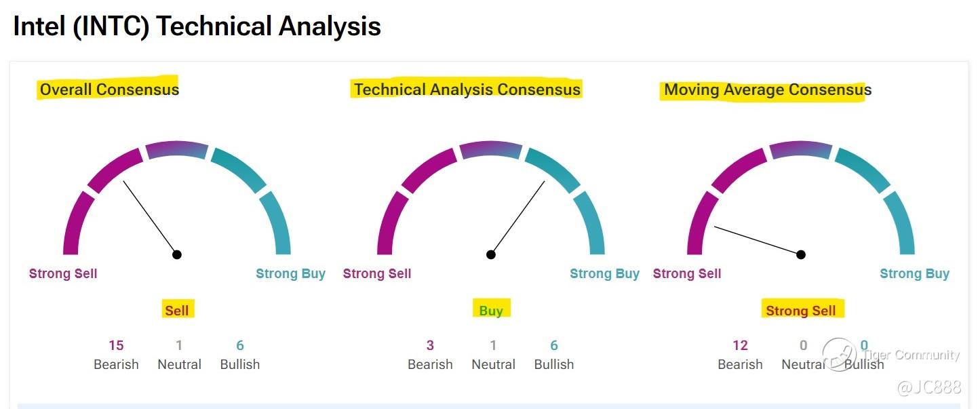Click the Overall Consensus gauge needle pivot
This screenshot has height=409, width=980.
click(x=177, y=254)
